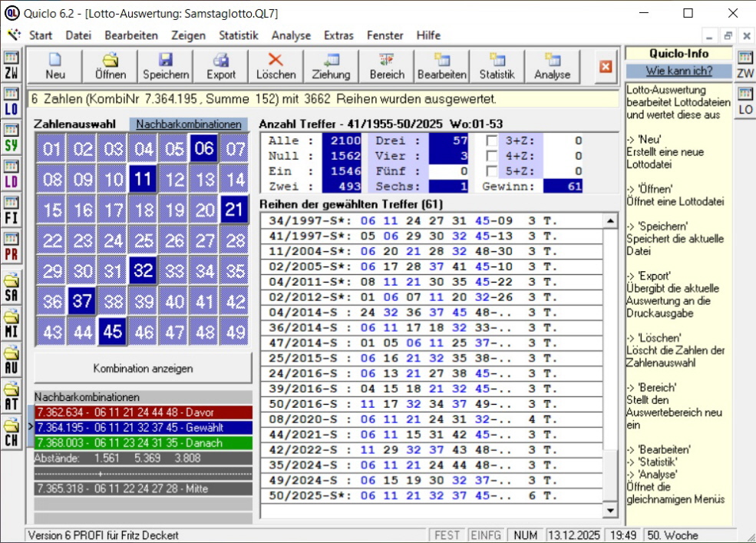Viewport: 756px width, 543px height.
Task: Click the Export toolbar icon
Action: tap(221, 66)
